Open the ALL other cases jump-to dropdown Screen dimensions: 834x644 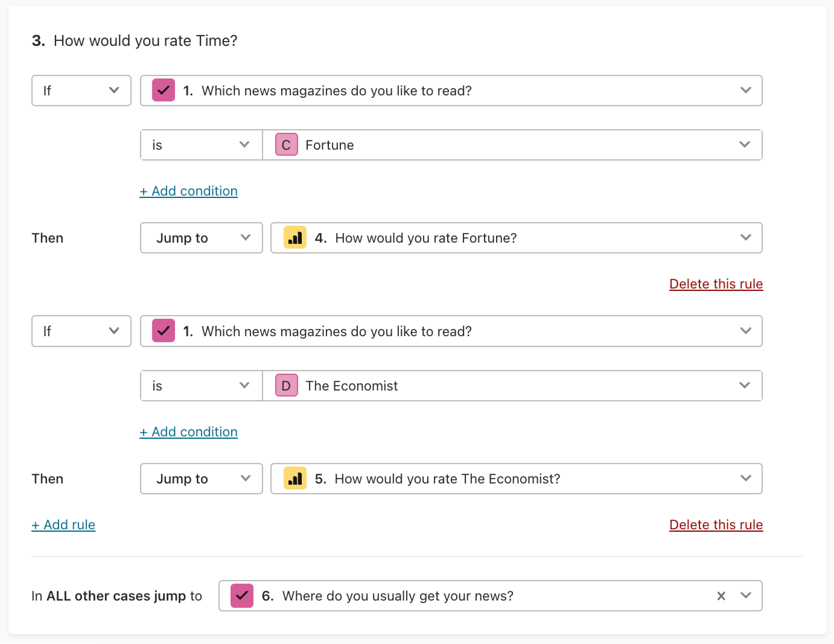[490, 596]
